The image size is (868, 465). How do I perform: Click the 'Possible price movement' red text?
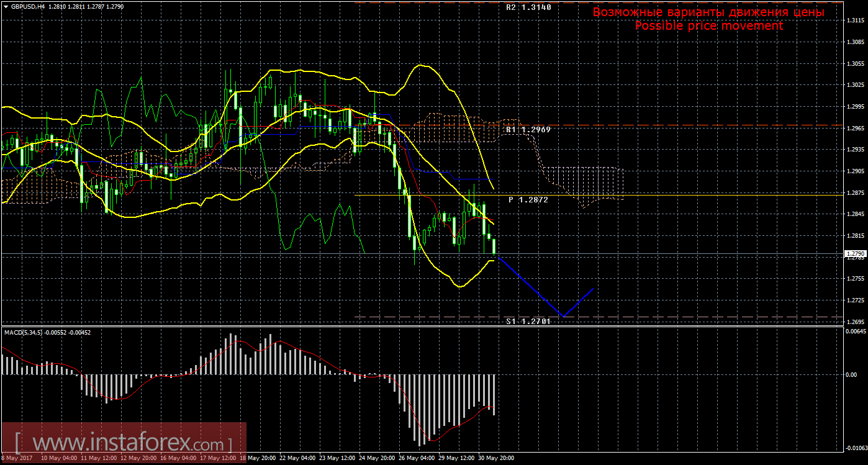coord(708,26)
